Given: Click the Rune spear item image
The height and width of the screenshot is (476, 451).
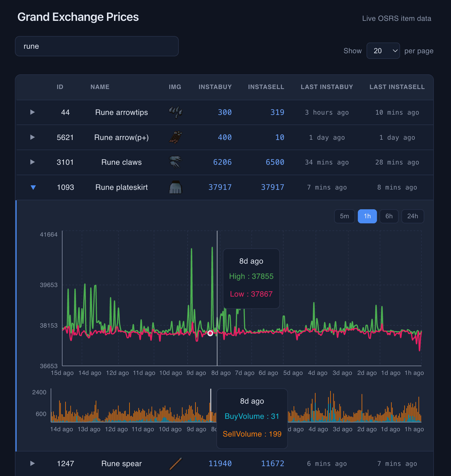Looking at the screenshot, I should click(175, 464).
